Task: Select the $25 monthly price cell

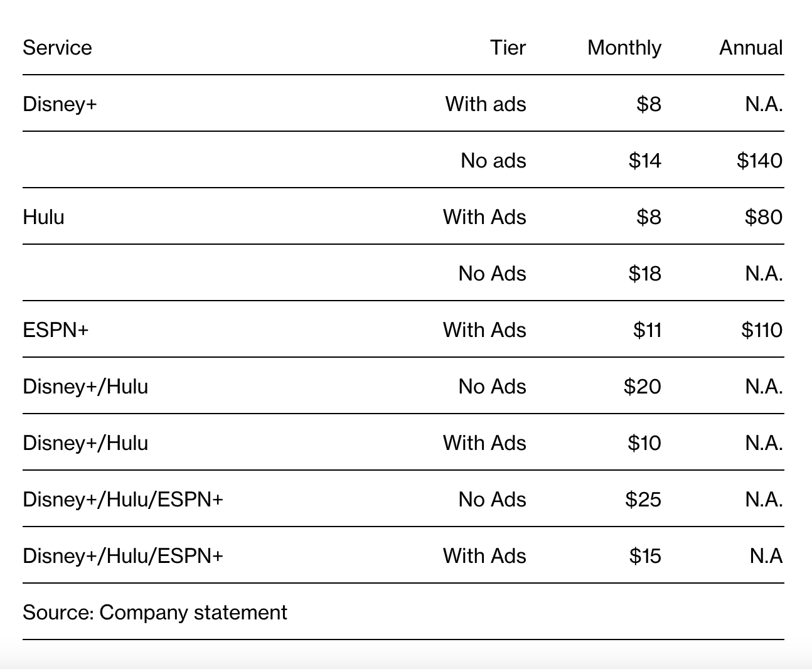Action: (x=643, y=500)
